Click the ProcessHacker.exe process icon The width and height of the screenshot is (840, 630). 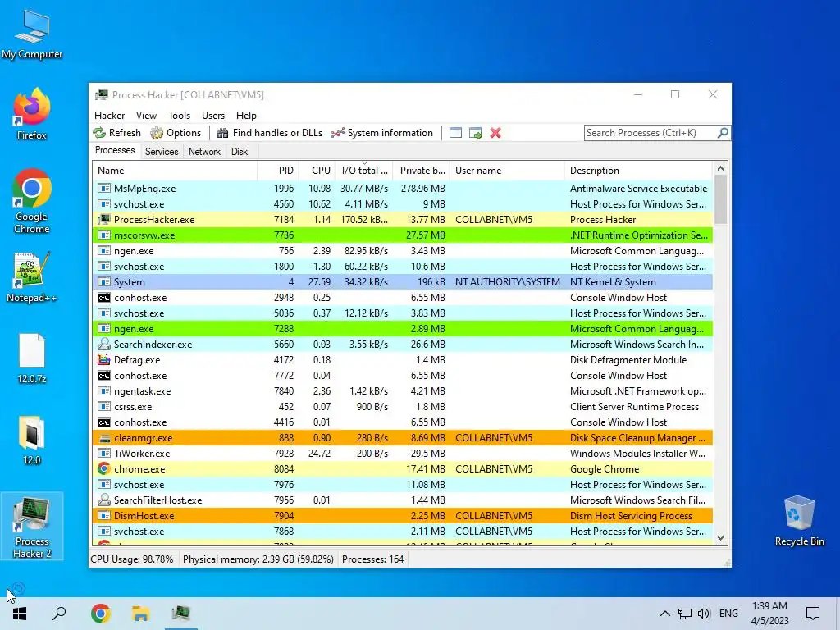coord(104,220)
